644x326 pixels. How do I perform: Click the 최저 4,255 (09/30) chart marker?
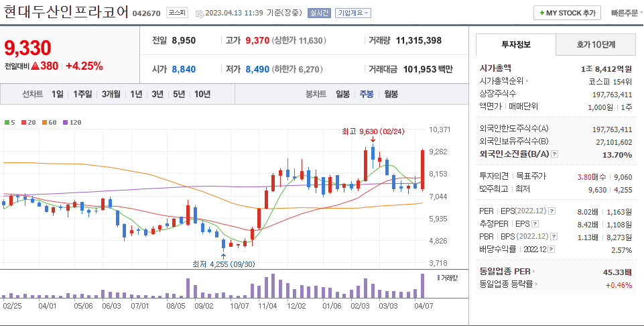(223, 264)
